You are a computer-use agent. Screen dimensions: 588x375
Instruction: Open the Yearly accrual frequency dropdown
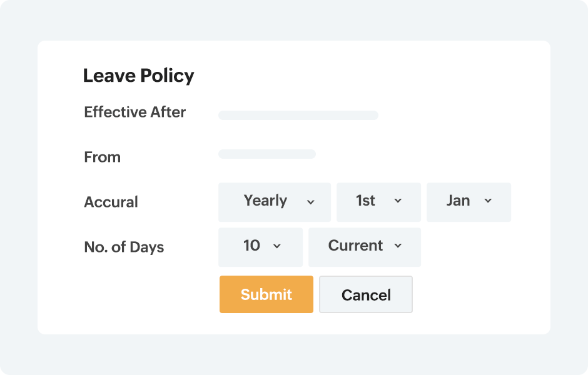274,202
